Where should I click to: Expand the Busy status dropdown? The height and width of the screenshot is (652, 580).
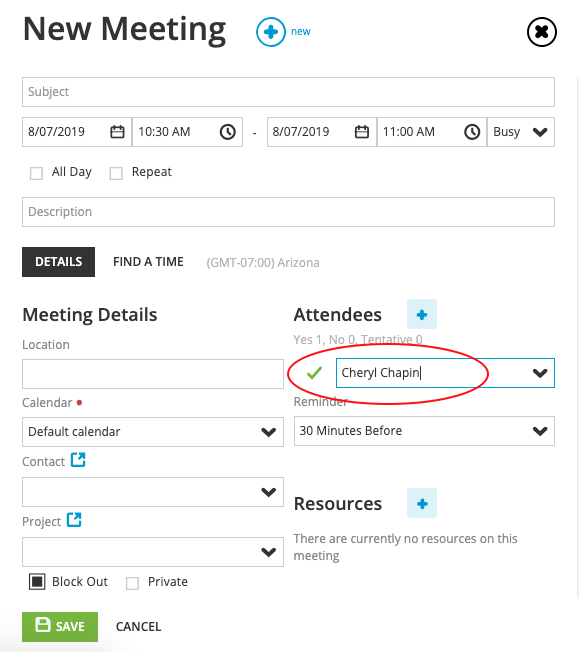click(x=521, y=132)
